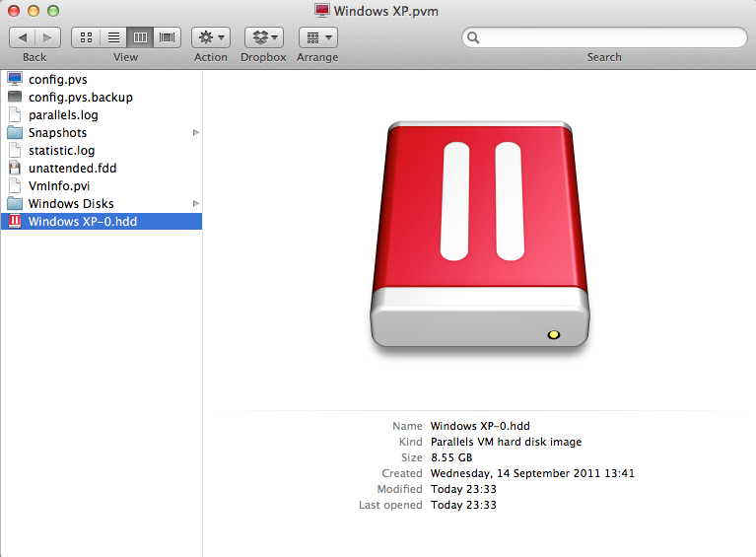This screenshot has height=557, width=756.
Task: Click into the Search field
Action: pos(604,37)
